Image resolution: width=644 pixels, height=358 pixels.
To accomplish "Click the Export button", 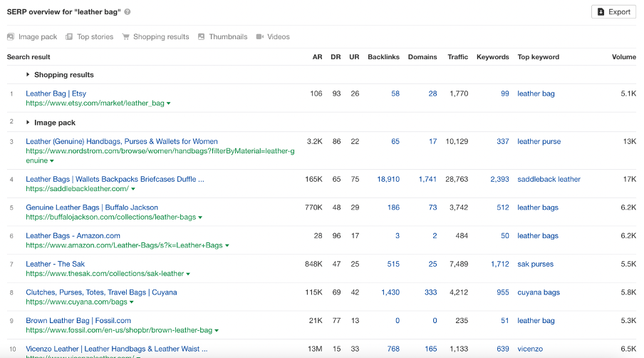I will [613, 12].
